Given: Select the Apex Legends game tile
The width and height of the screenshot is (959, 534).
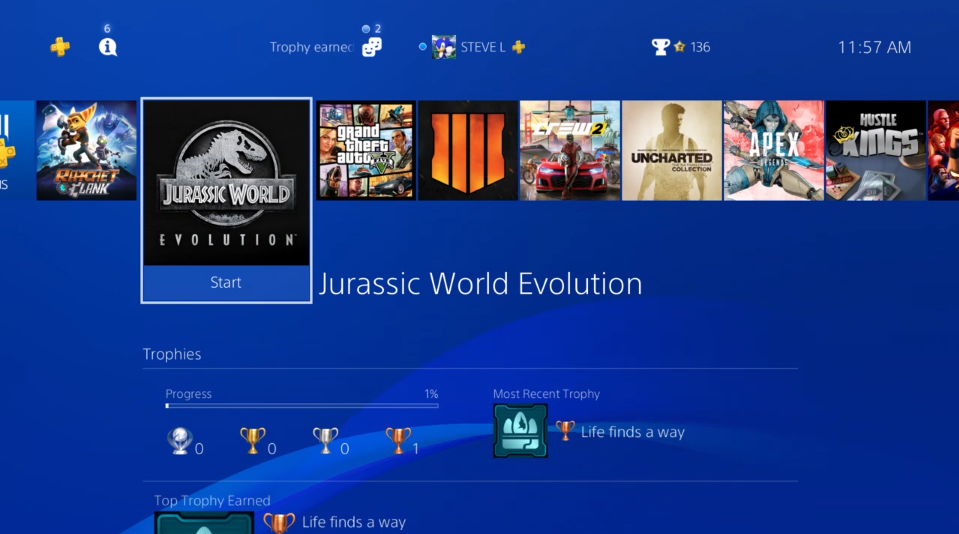Looking at the screenshot, I should click(774, 150).
